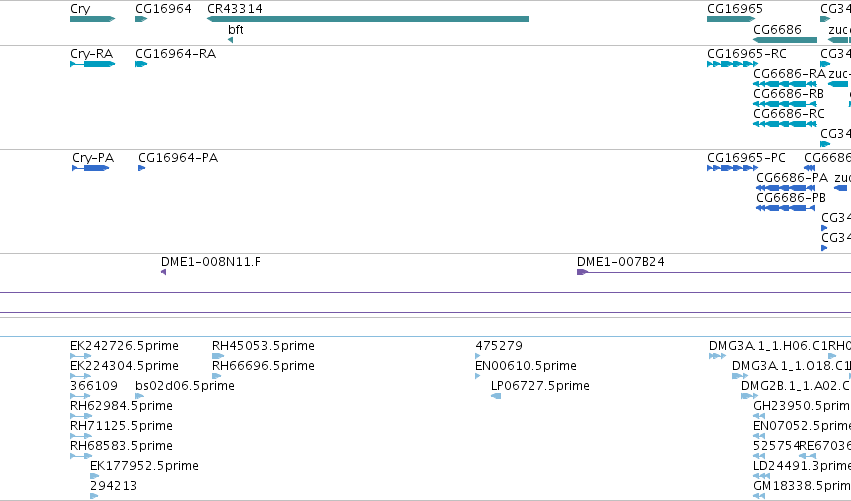Select the DME1-007B24 feature arrow
851x501 pixels.
(x=582, y=272)
